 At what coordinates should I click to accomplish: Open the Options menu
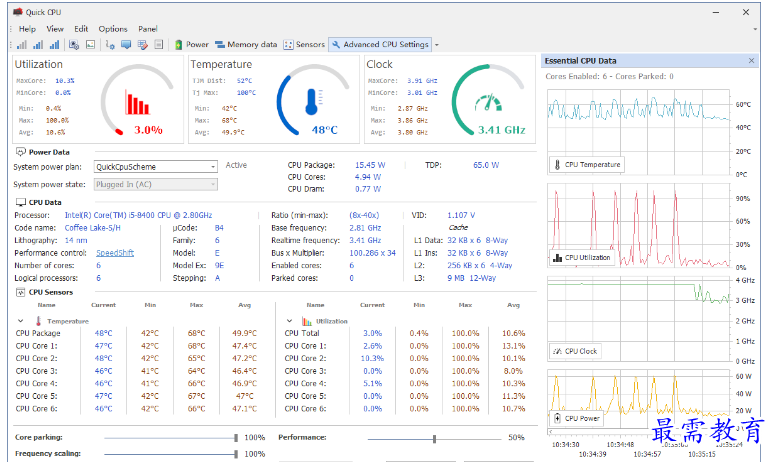pyautogui.click(x=113, y=29)
